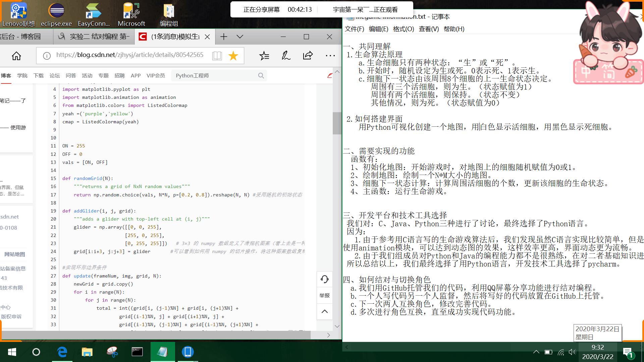644x362 pixels.
Task: Open a new browser tab
Action: [224, 37]
